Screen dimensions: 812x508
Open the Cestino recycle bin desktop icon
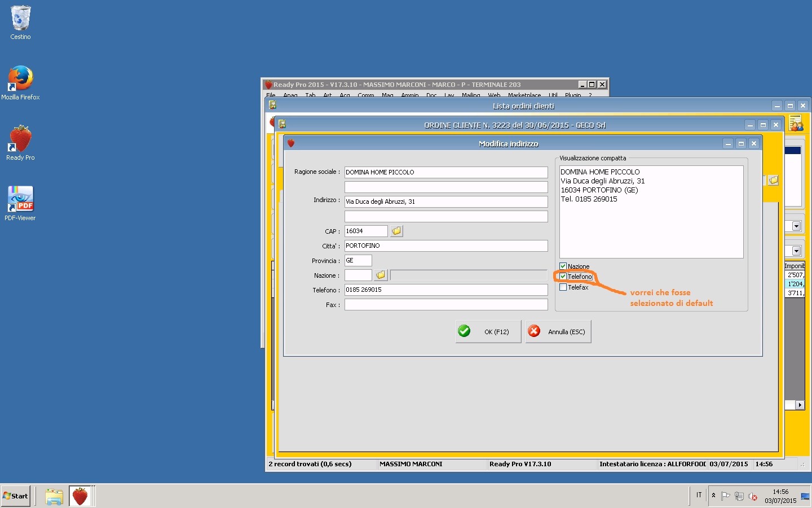[x=20, y=23]
